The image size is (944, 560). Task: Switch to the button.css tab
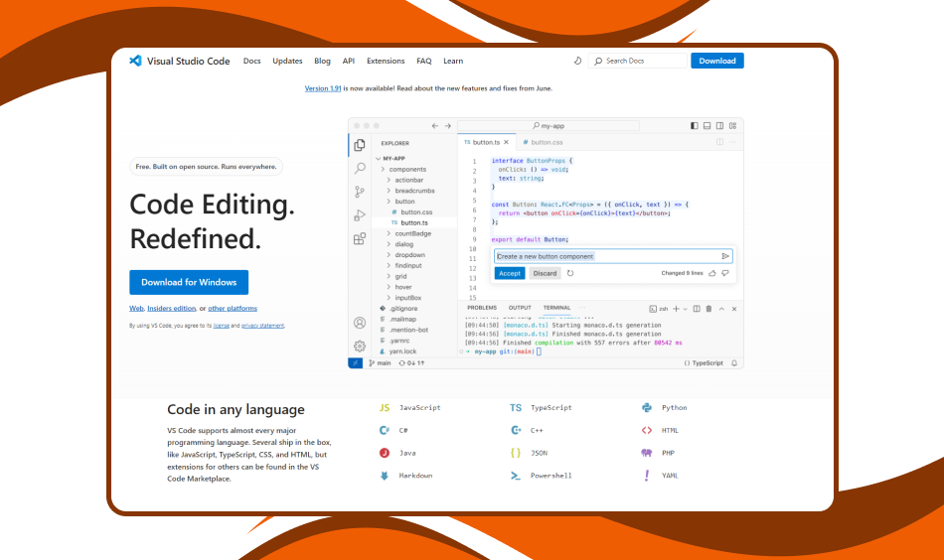[x=543, y=143]
